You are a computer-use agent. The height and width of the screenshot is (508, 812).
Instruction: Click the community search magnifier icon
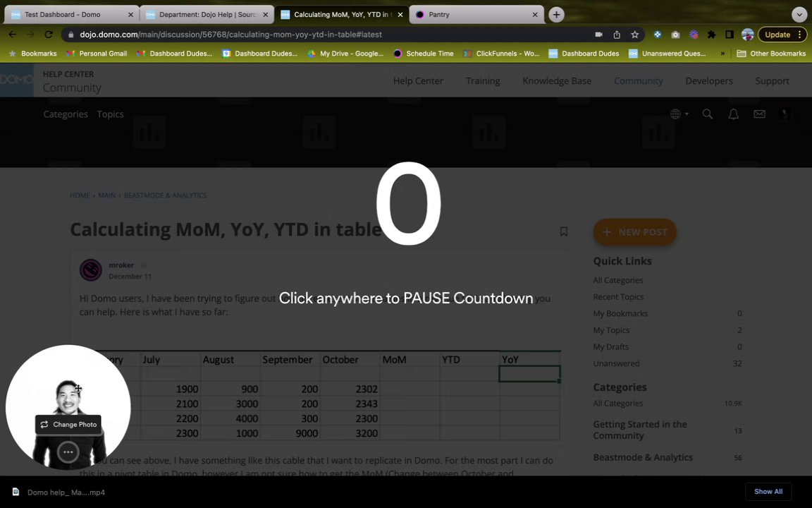click(708, 114)
